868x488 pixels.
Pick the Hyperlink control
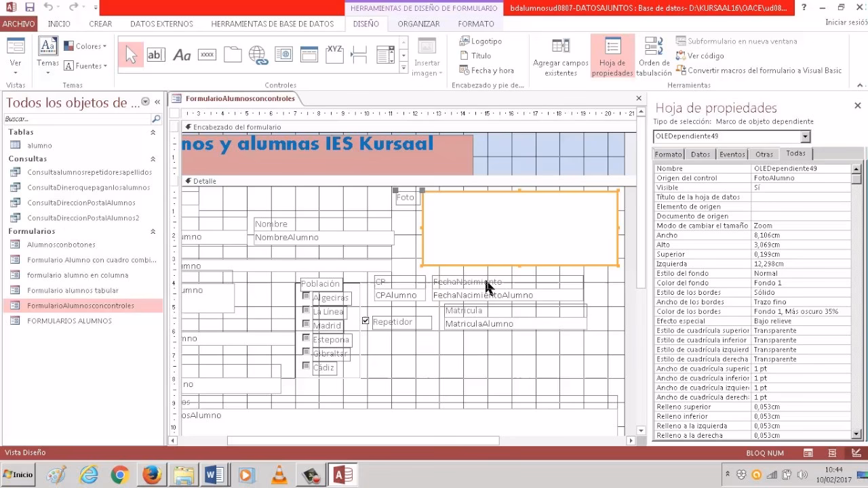258,55
